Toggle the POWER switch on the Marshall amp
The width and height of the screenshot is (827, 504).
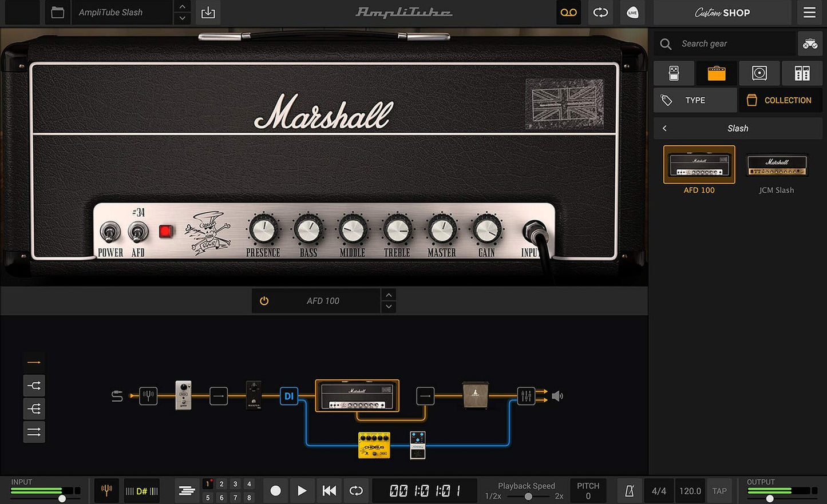point(109,231)
